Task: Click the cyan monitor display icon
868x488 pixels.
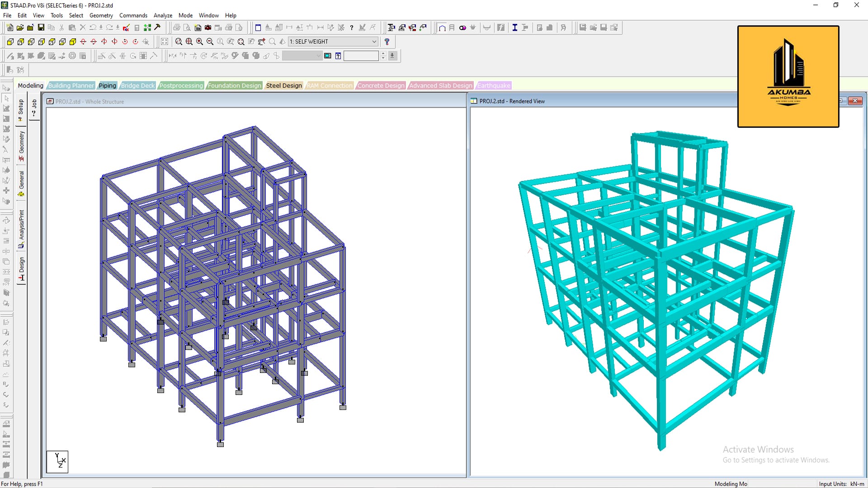Action: pos(327,56)
